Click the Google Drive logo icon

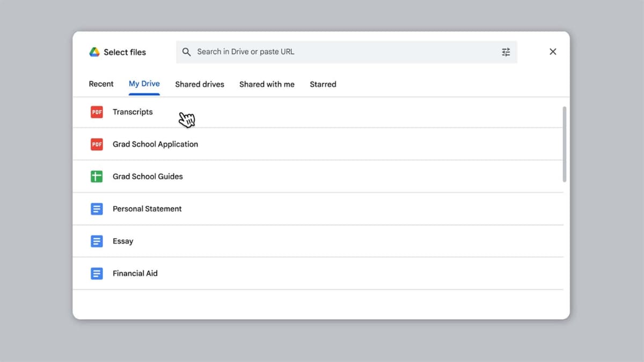click(x=94, y=52)
